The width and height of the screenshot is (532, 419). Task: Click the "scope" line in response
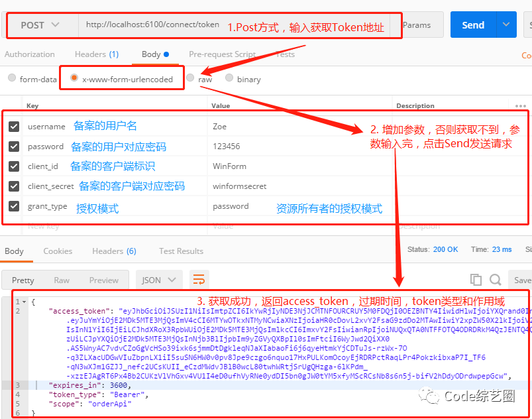point(90,404)
